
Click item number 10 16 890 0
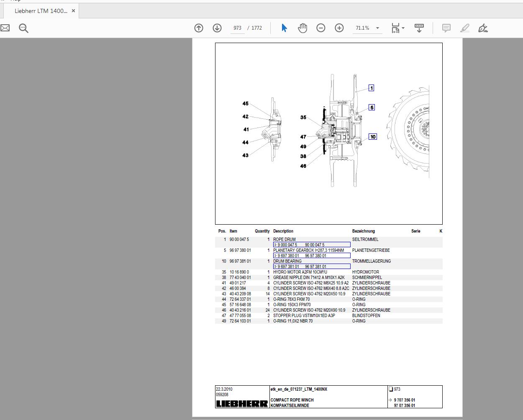239,272
